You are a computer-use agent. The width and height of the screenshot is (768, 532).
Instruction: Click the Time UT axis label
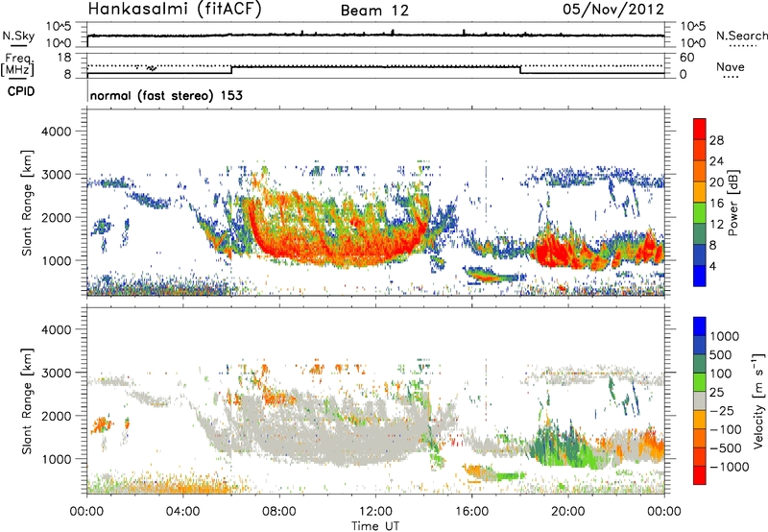click(x=375, y=526)
